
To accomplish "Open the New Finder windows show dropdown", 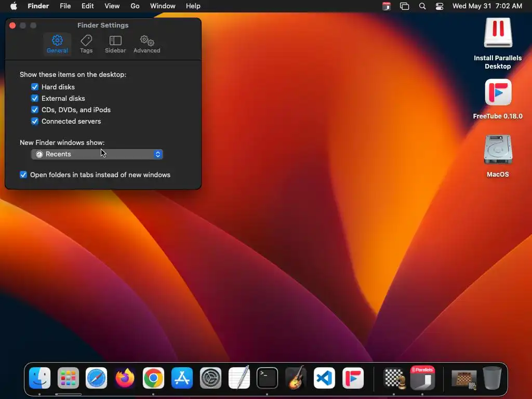I will click(x=97, y=154).
